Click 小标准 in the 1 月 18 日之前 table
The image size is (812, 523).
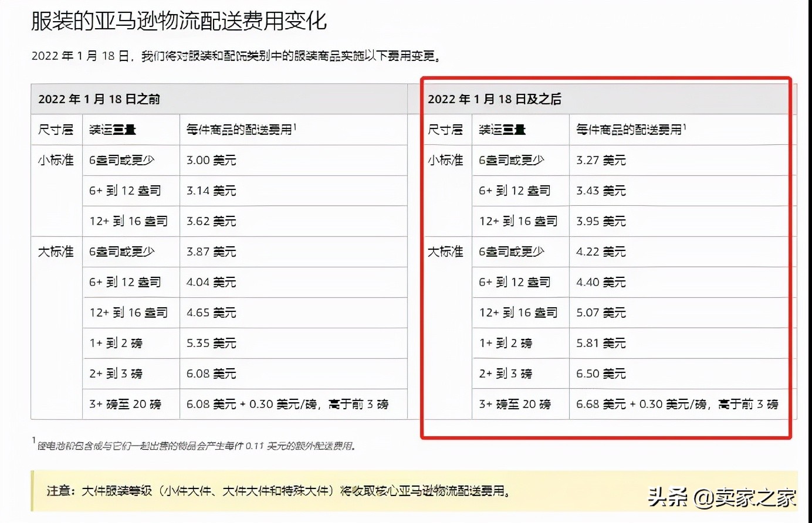tap(56, 160)
